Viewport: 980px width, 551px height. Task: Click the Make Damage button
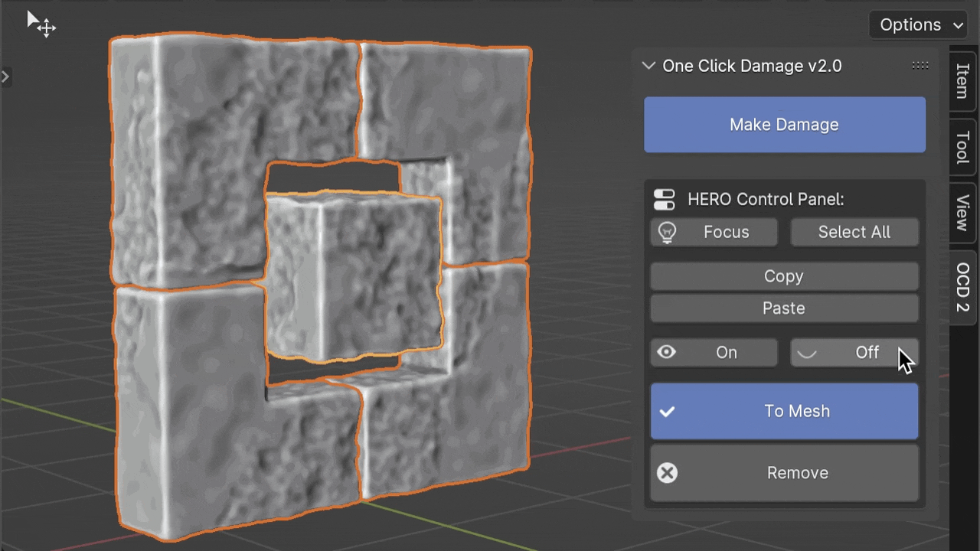click(784, 125)
